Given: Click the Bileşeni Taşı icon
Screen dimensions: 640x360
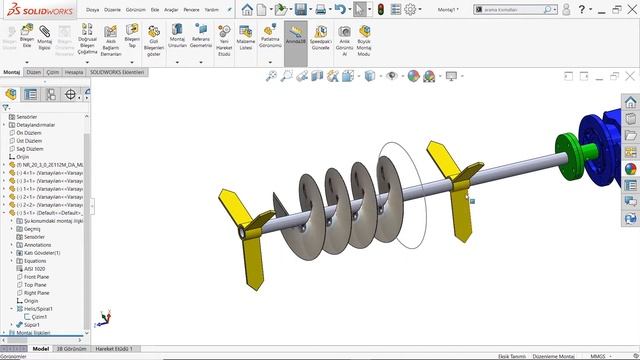Looking at the screenshot, I should [132, 29].
